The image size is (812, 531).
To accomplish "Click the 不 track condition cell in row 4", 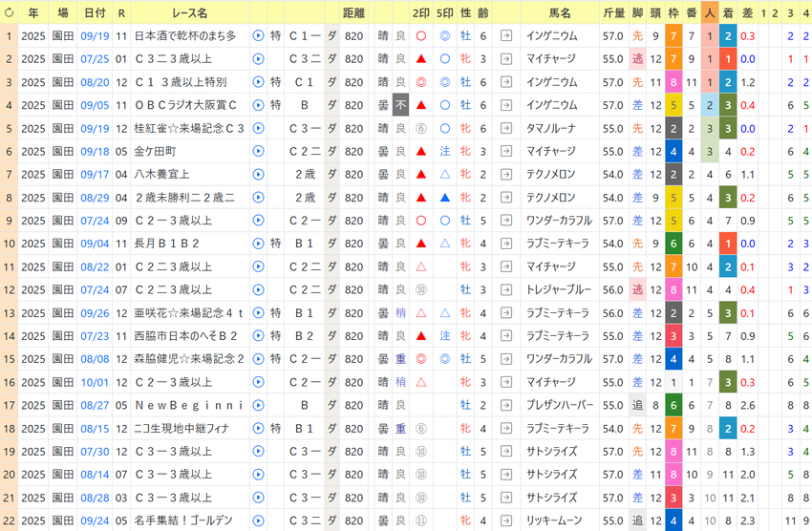I will click(x=401, y=105).
